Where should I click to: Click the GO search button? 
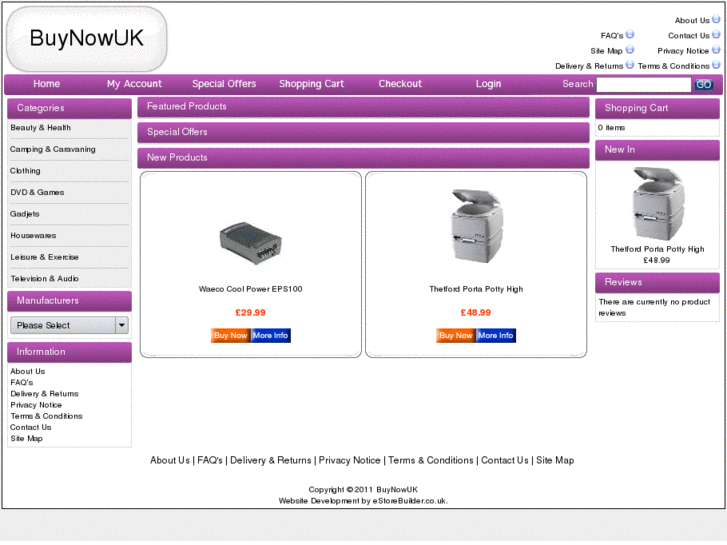coord(703,84)
